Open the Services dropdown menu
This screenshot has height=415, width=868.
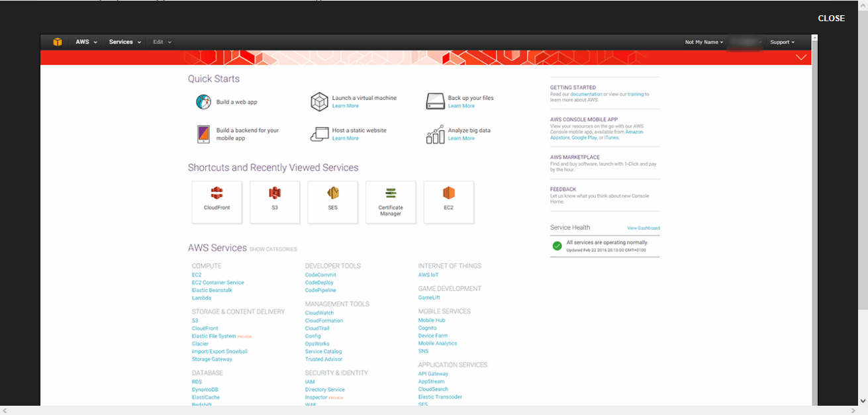click(x=125, y=42)
